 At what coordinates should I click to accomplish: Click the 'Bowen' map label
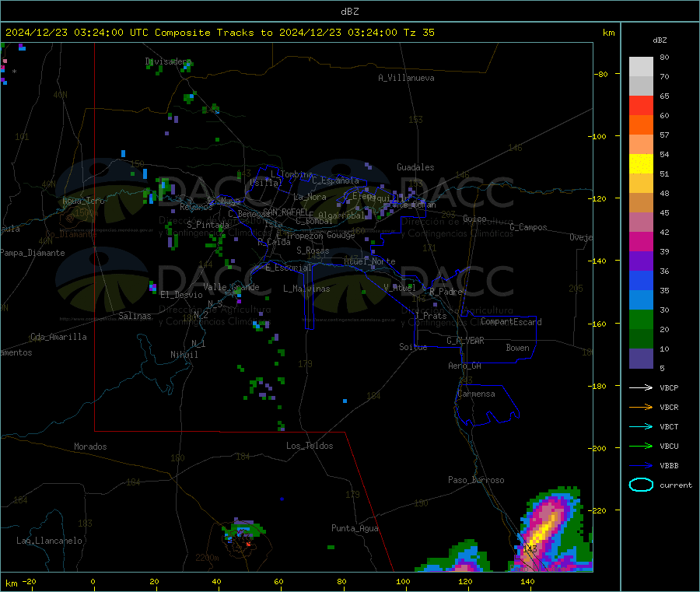point(517,348)
